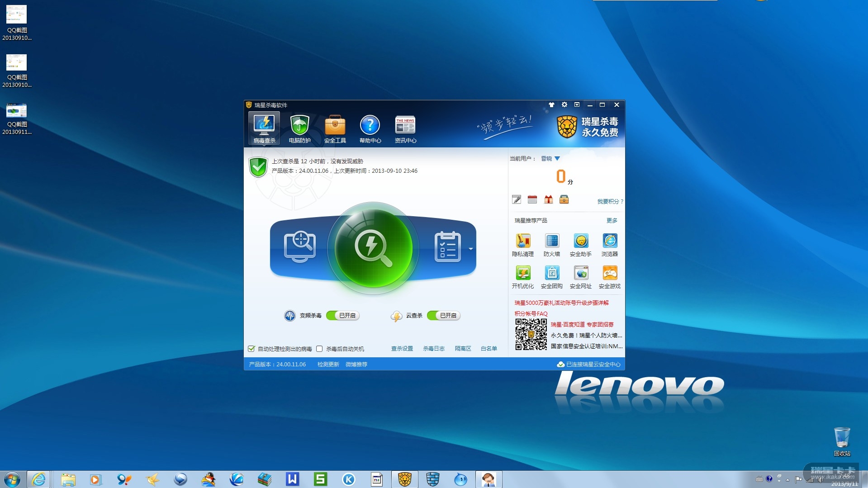Viewport: 868px width, 488px height.
Task: Show 更多 recommended products
Action: [612, 221]
